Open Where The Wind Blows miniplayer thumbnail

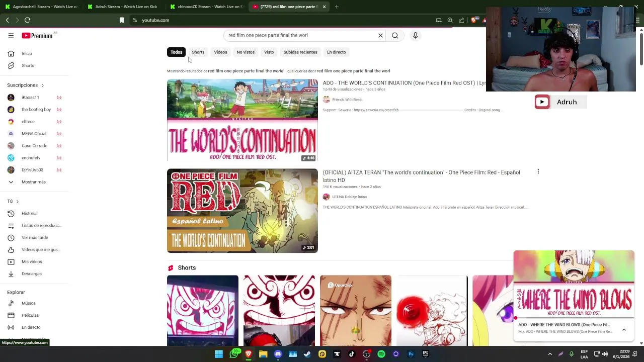(x=574, y=284)
